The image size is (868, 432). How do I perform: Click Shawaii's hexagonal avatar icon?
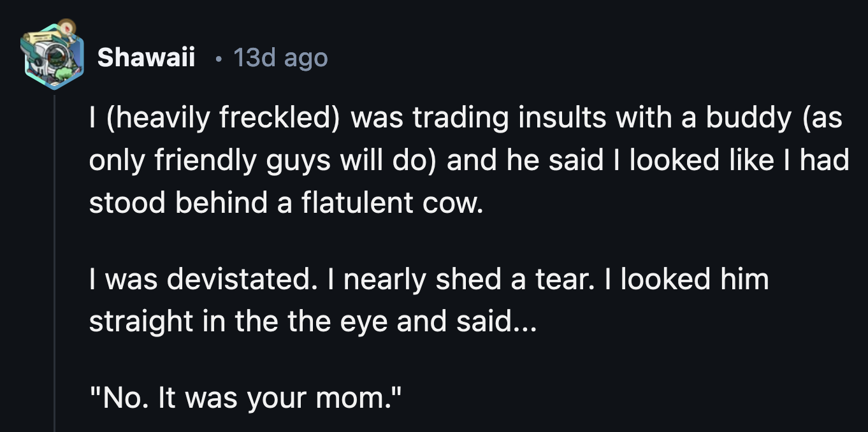point(52,57)
